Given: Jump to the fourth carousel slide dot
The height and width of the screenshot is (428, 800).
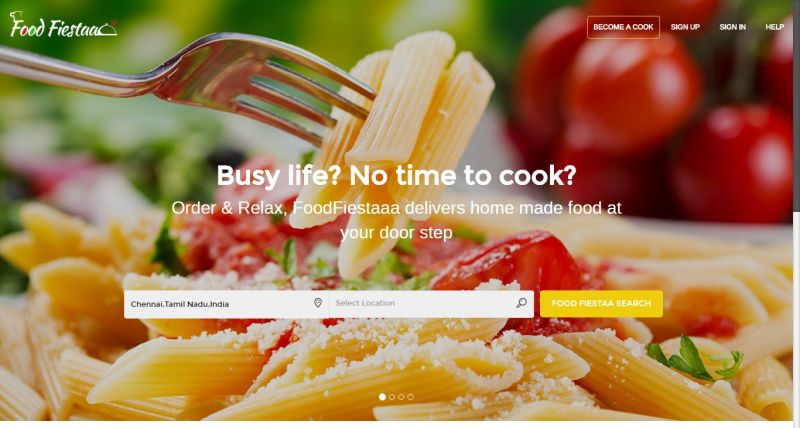Looking at the screenshot, I should (x=410, y=397).
